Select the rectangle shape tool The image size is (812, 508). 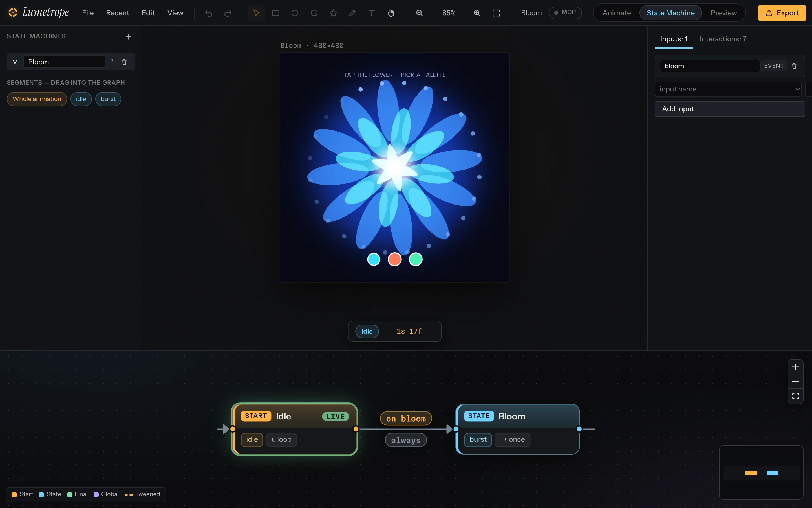(x=275, y=13)
